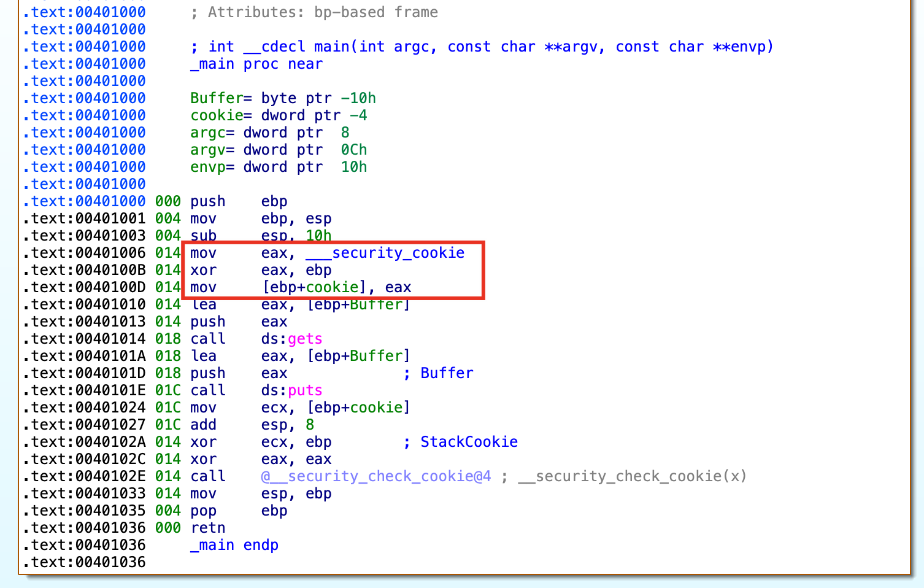Select the _main endp line
The height and width of the screenshot is (588, 924).
point(234,545)
